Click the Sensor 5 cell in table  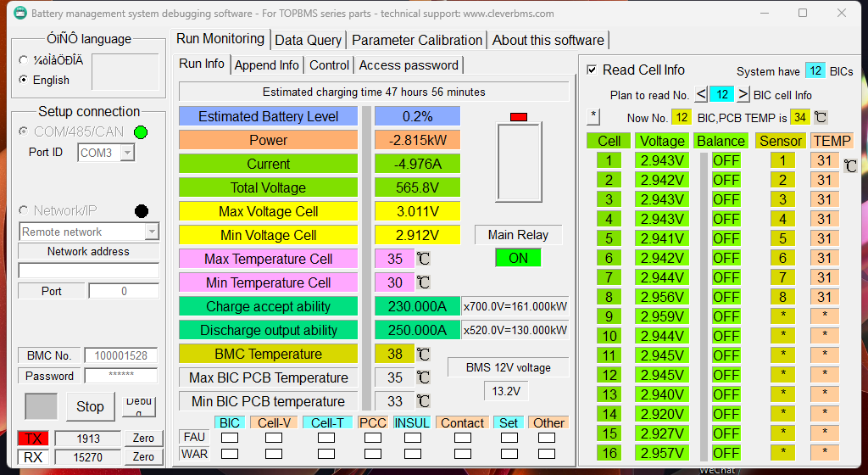click(x=782, y=238)
